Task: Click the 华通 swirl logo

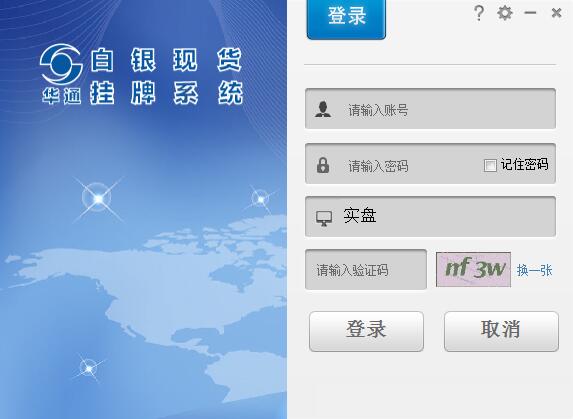Action: pyautogui.click(x=61, y=65)
